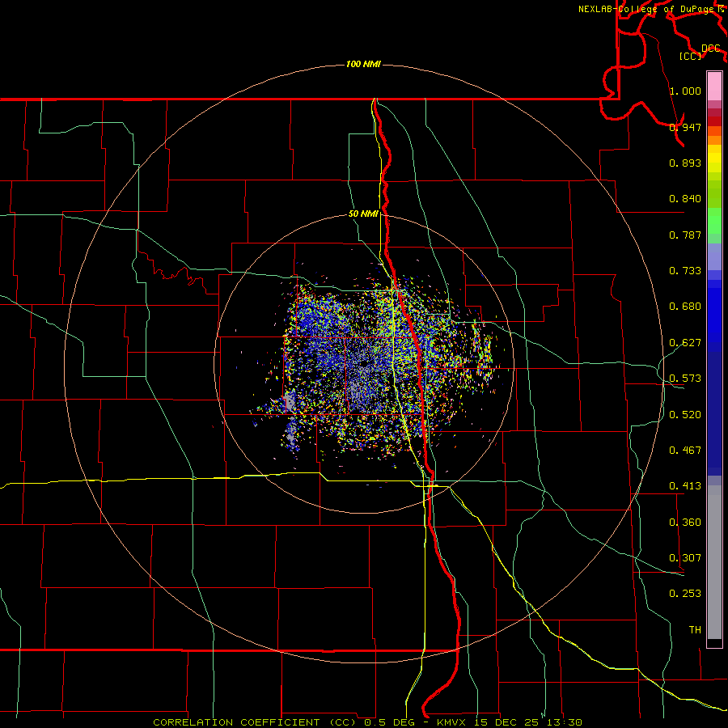
Task: Click the gray low-value swatch on color bar
Action: (714, 562)
